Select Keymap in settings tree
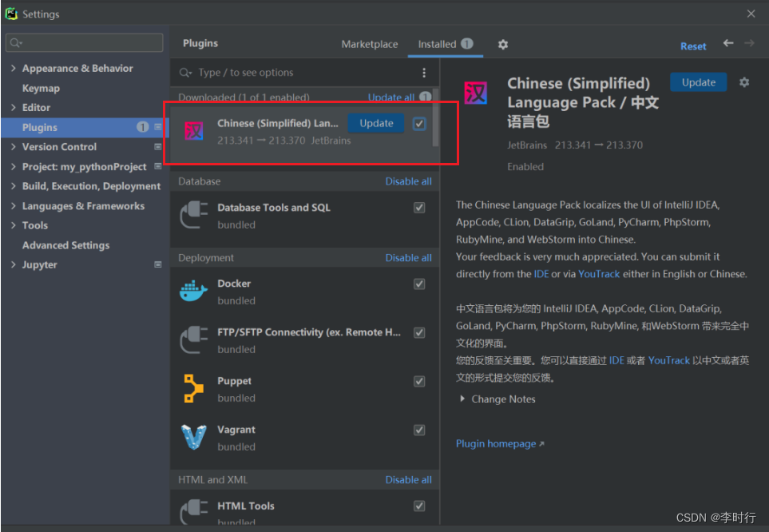 (x=41, y=89)
